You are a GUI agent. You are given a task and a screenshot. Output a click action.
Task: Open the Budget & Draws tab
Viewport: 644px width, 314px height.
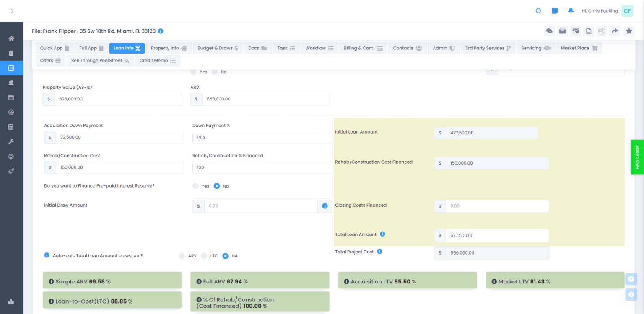[218, 48]
